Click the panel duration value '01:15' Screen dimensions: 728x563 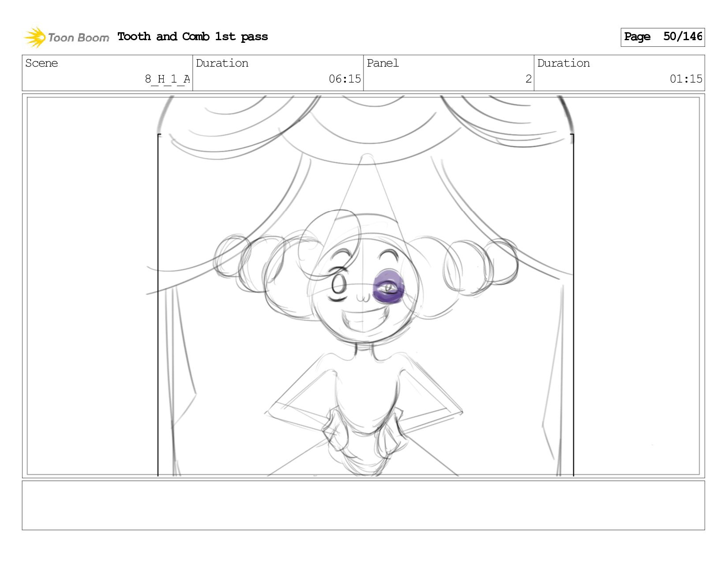[x=686, y=79]
